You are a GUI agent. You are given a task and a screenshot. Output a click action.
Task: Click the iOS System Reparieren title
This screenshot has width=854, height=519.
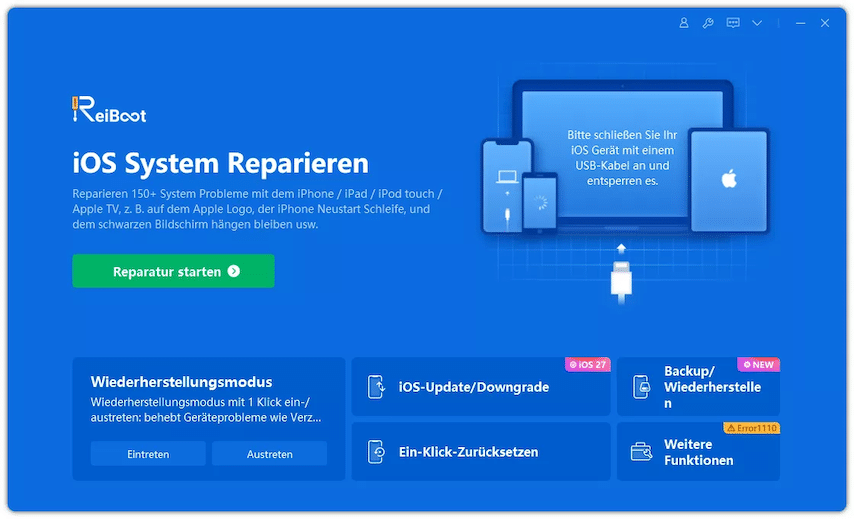[221, 163]
